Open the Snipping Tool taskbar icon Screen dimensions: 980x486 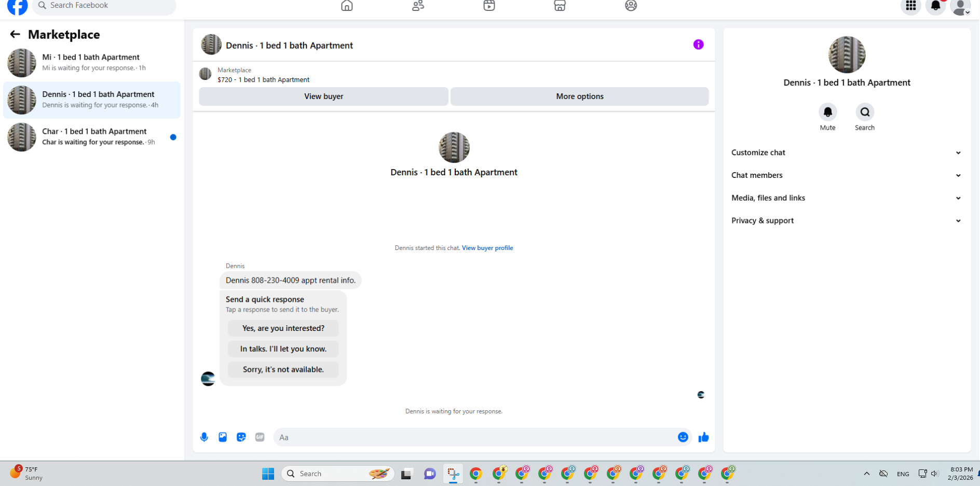(453, 474)
